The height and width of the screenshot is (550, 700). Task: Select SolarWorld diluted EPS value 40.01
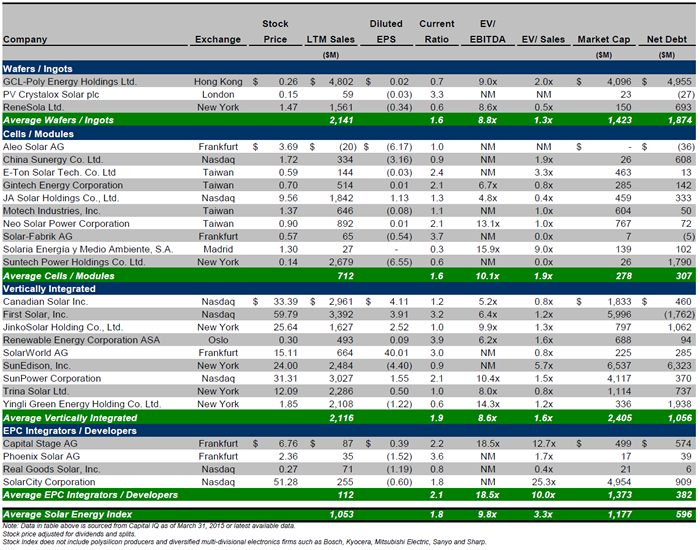point(396,353)
